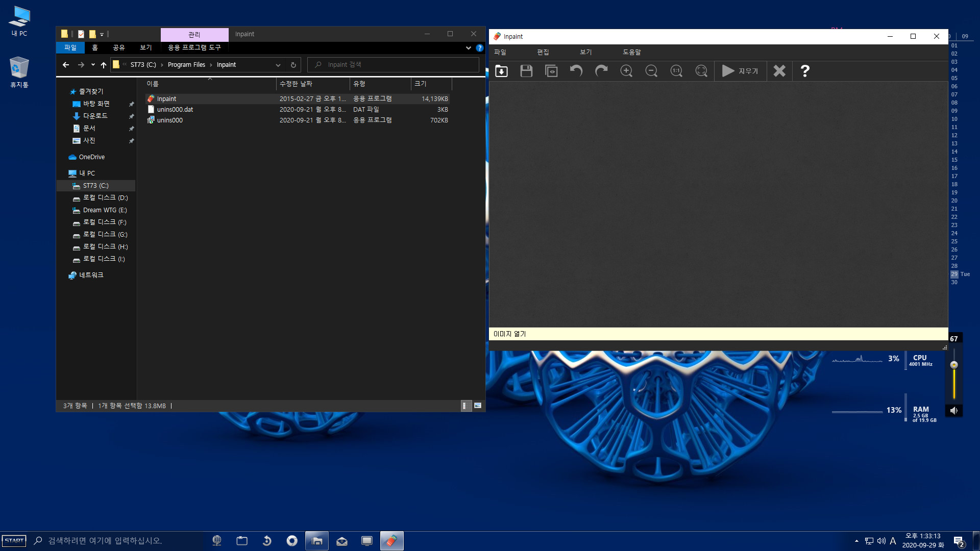This screenshot has height=551, width=980.
Task: Click the Save floppy disk icon in Inpaint
Action: [526, 71]
